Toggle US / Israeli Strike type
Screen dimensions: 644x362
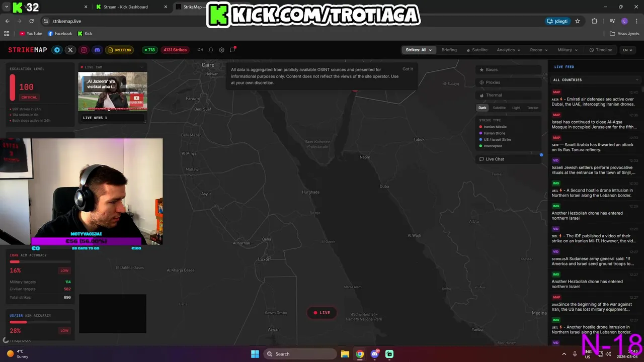click(x=495, y=139)
